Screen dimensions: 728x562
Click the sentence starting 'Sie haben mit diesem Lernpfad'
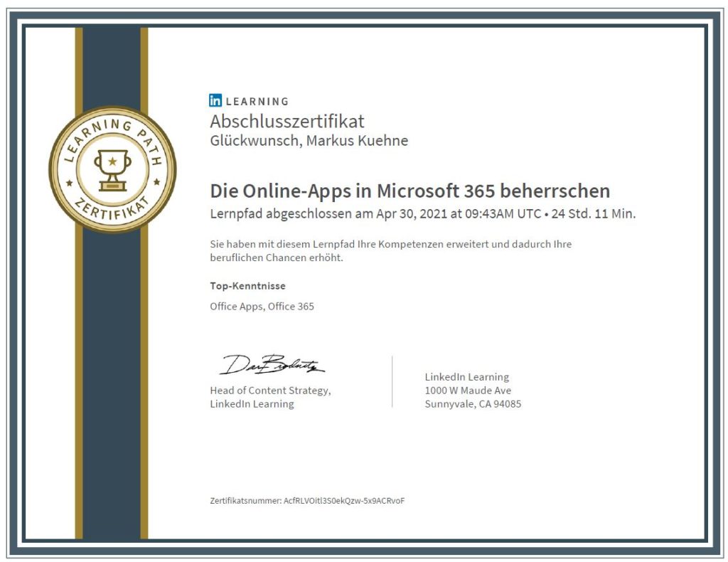390,244
